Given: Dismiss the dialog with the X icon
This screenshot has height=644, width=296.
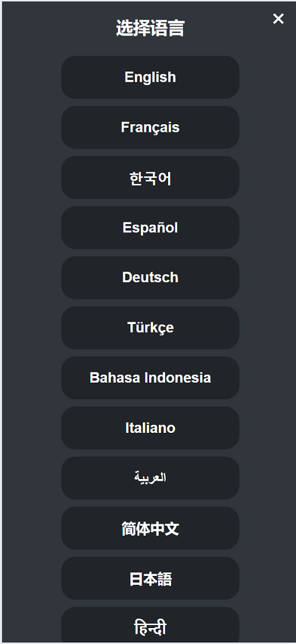Looking at the screenshot, I should click(x=278, y=18).
